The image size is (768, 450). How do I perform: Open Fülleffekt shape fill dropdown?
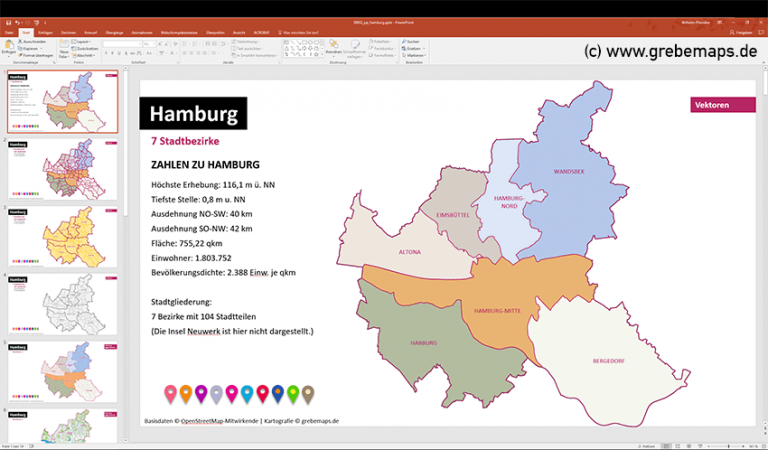[382, 42]
